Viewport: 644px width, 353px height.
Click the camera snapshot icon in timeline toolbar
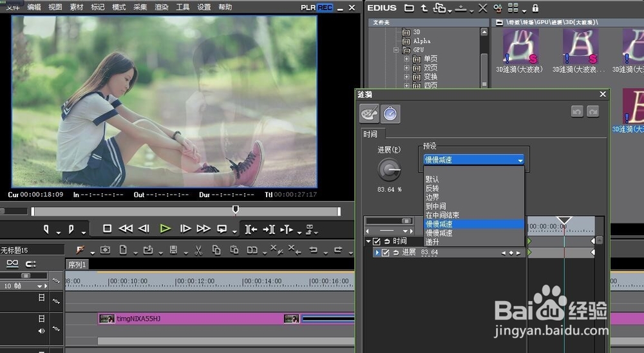point(105,250)
